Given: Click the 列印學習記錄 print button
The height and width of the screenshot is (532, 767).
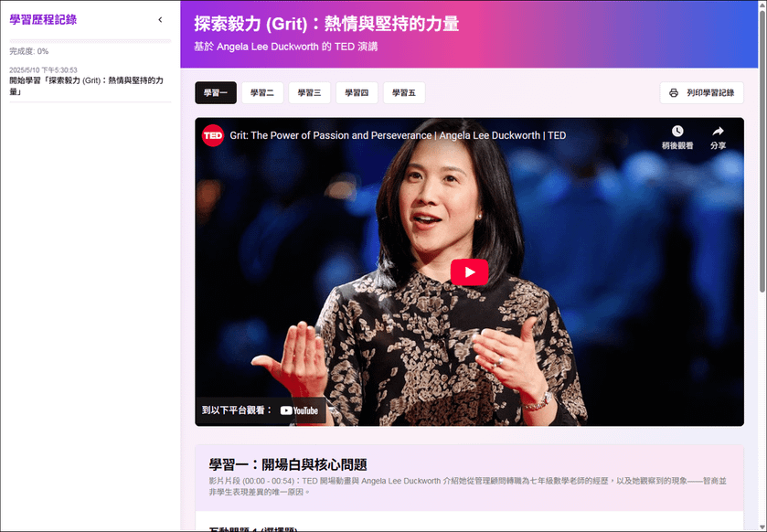Looking at the screenshot, I should [x=701, y=93].
